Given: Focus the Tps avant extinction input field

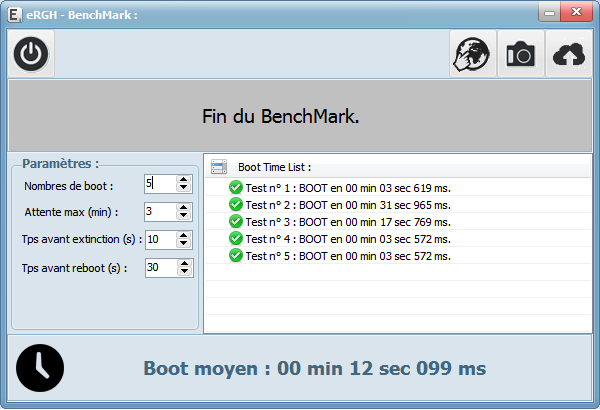Looking at the screenshot, I should (x=159, y=240).
